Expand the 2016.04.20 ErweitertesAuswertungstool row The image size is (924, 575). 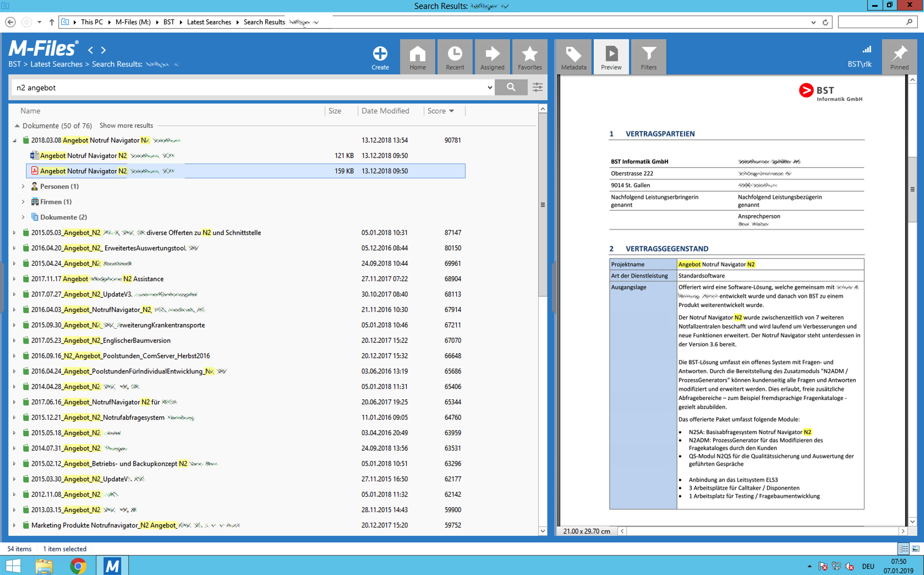point(14,248)
